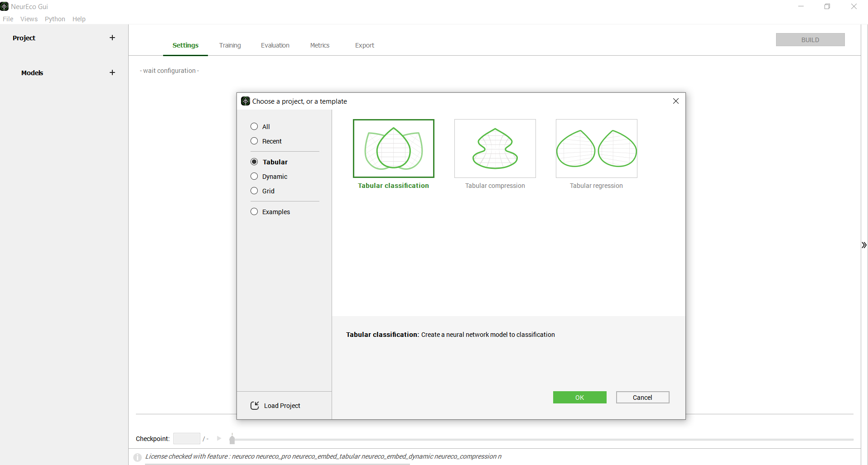
Task: Close the NeurEco Gui main window
Action: pos(854,6)
